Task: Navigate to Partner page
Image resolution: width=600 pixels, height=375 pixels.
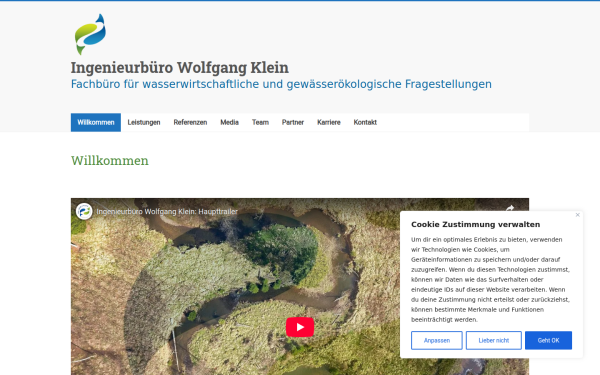Action: pos(293,122)
